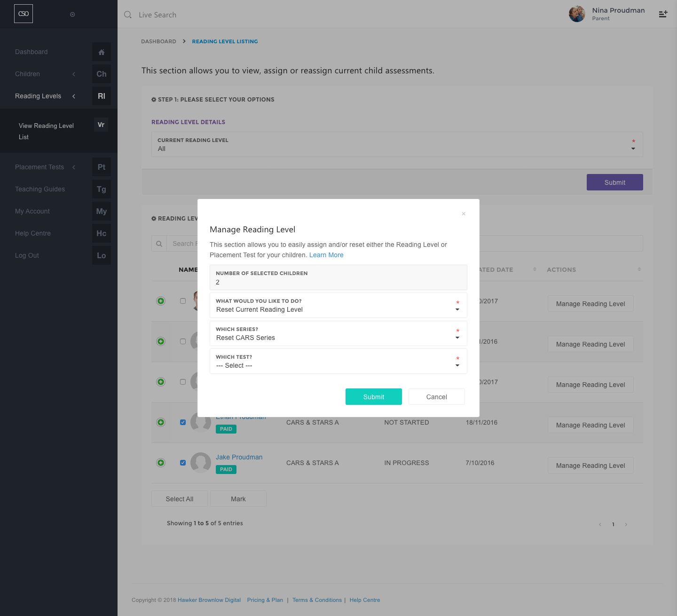Click the search icon in reading level table
The image size is (677, 616).
point(159,244)
